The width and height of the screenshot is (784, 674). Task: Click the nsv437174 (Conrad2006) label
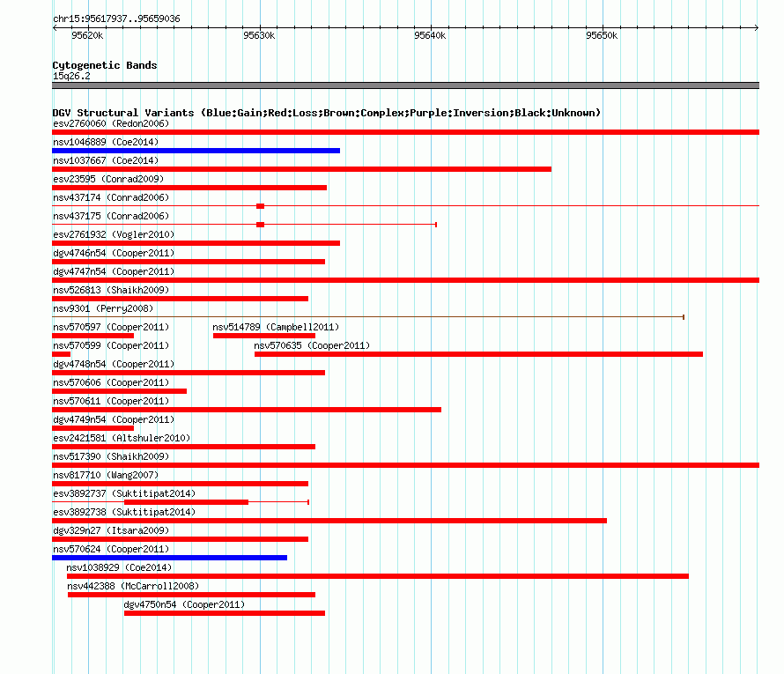click(x=111, y=197)
